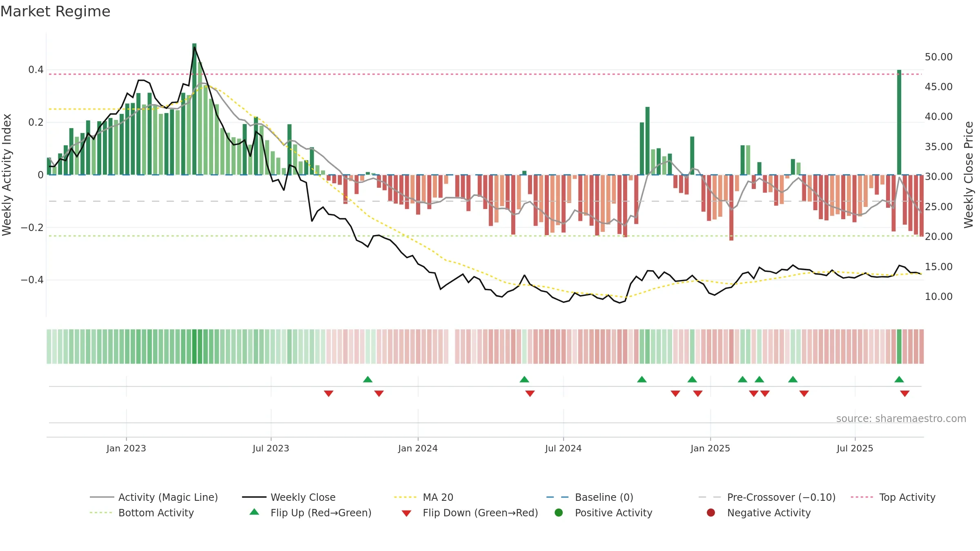The height and width of the screenshot is (551, 980).
Task: Click the 40.00 price tick label
Action: click(x=939, y=117)
